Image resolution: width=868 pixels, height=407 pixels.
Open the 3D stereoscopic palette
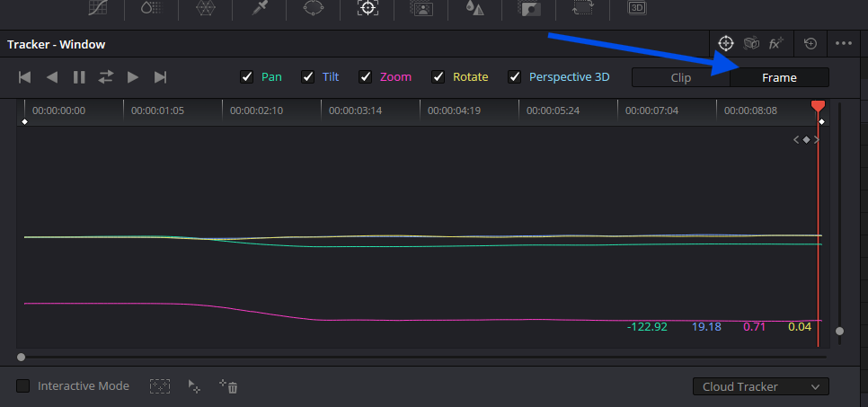point(637,8)
